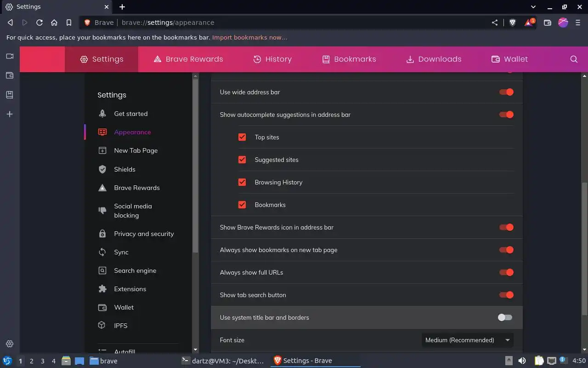
Task: Bookmark this page via toolbar bookmark icon
Action: (69, 23)
